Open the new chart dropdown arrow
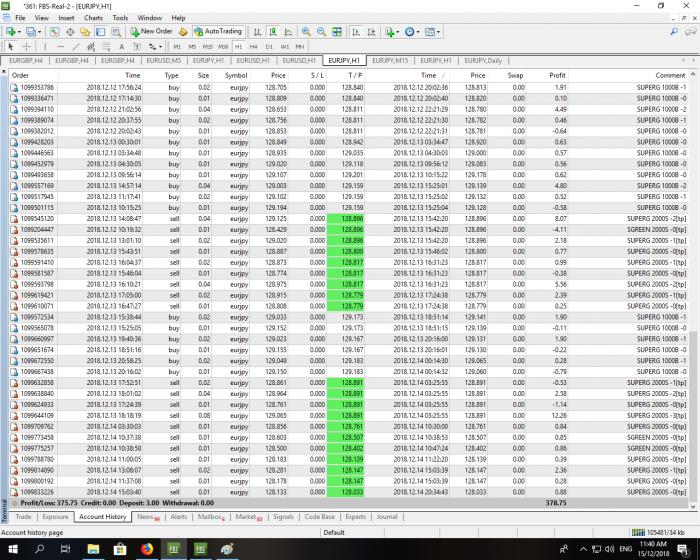 [x=19, y=32]
